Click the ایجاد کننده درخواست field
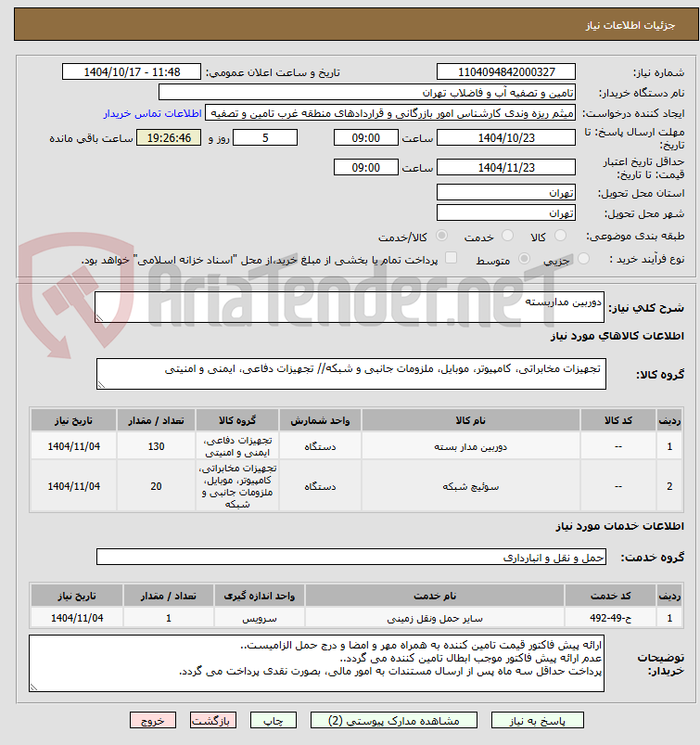The width and height of the screenshot is (700, 745). click(390, 113)
